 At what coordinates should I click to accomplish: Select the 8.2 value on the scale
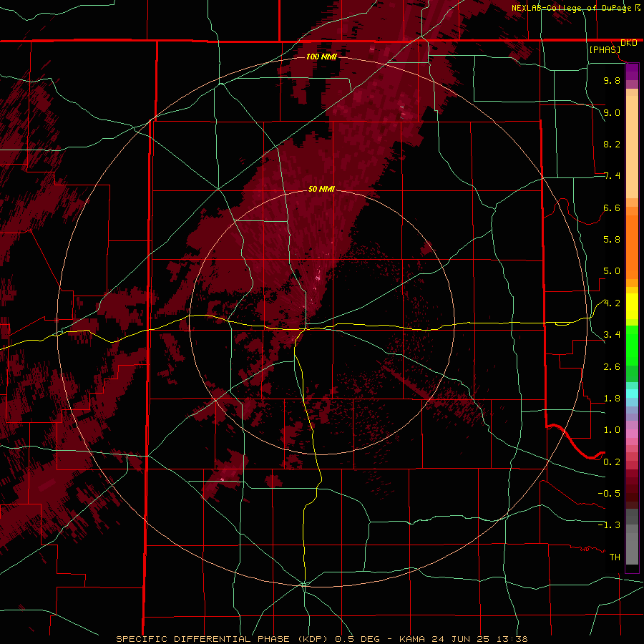point(612,144)
